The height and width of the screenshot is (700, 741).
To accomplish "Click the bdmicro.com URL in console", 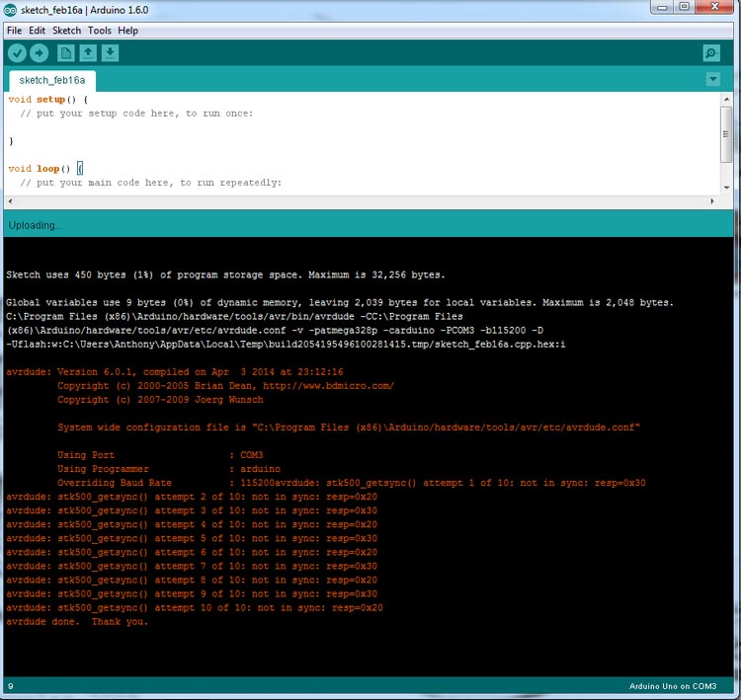I will pos(328,386).
